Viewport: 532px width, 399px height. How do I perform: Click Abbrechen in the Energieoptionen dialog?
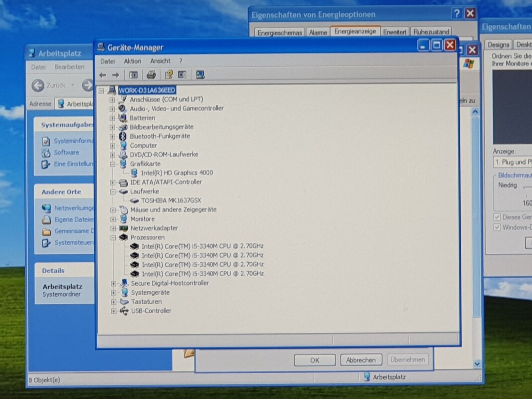pos(361,360)
